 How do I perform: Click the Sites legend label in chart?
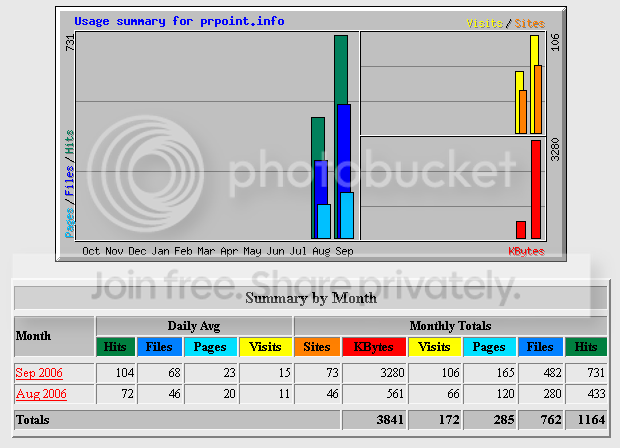pos(529,23)
